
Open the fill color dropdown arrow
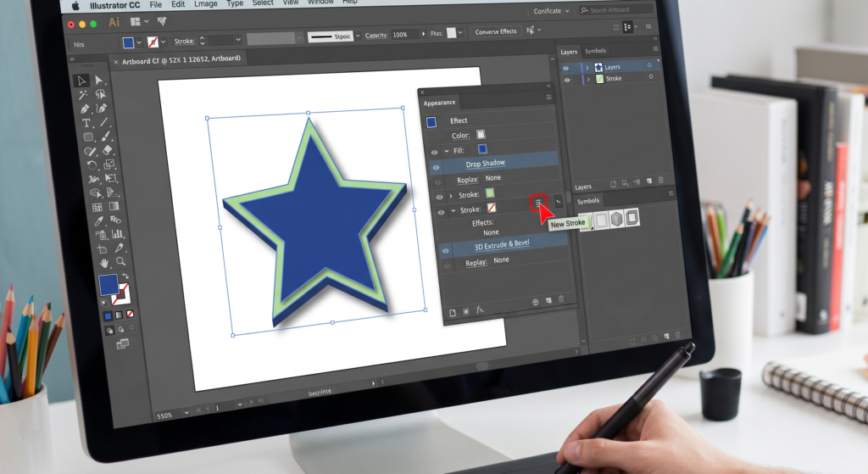pos(139,42)
